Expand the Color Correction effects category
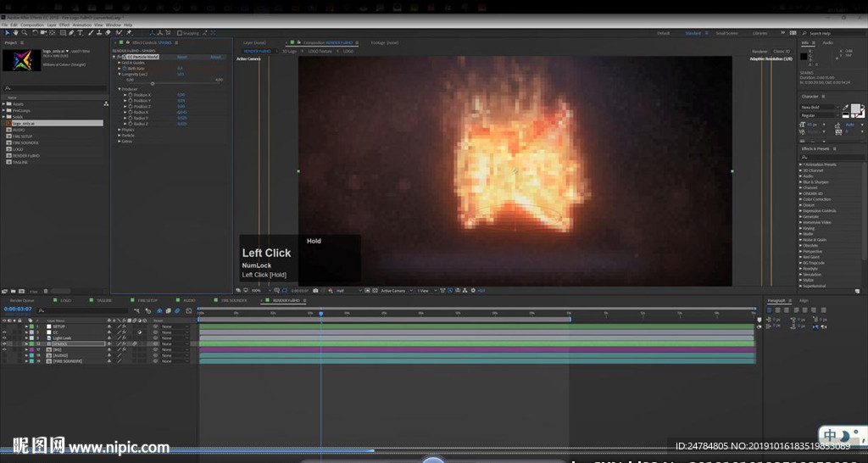Viewport: 868px width, 463px height. [800, 198]
